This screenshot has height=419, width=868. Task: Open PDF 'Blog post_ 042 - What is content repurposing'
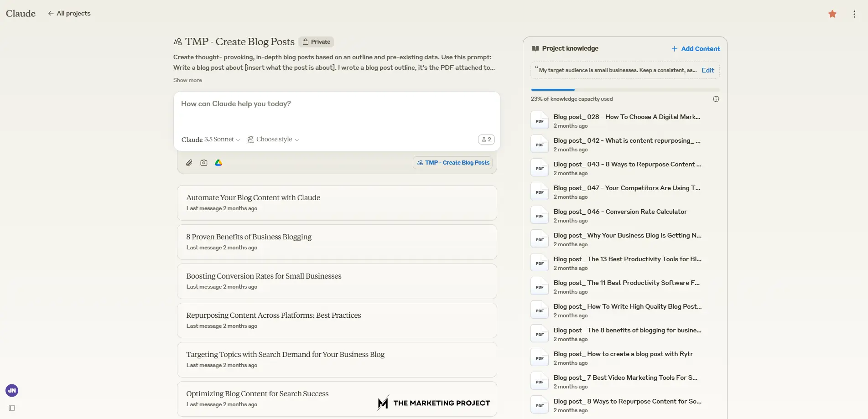(625, 145)
